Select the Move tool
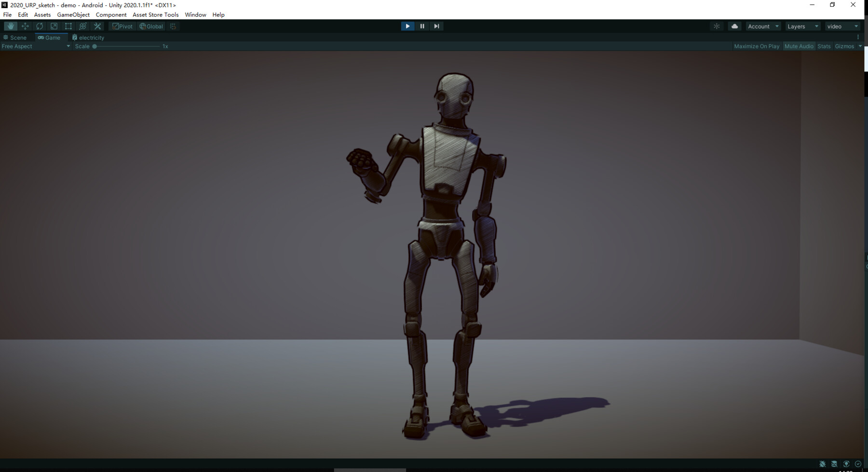Viewport: 868px width, 472px height. coord(25,26)
